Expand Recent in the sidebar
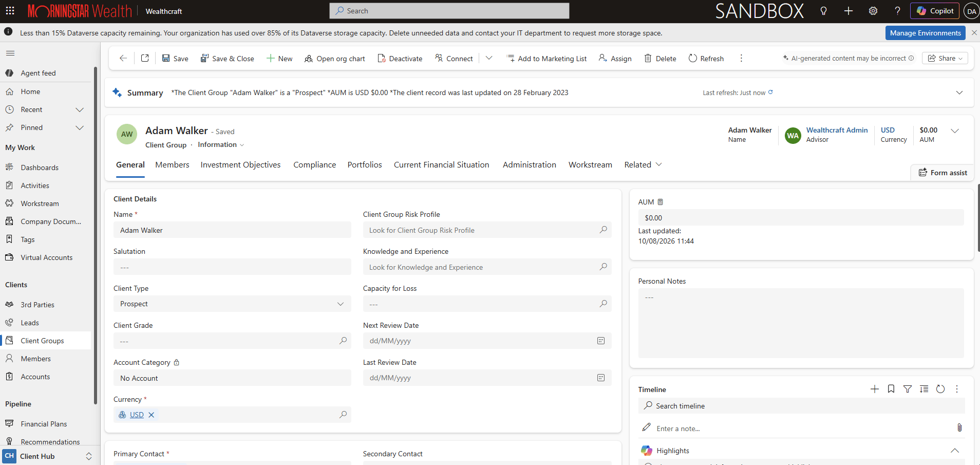980x465 pixels. tap(80, 109)
